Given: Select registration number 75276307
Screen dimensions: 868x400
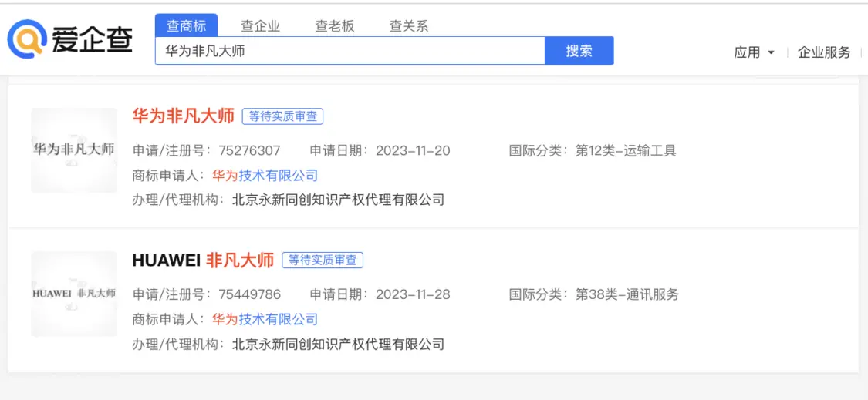Looking at the screenshot, I should pyautogui.click(x=249, y=150).
